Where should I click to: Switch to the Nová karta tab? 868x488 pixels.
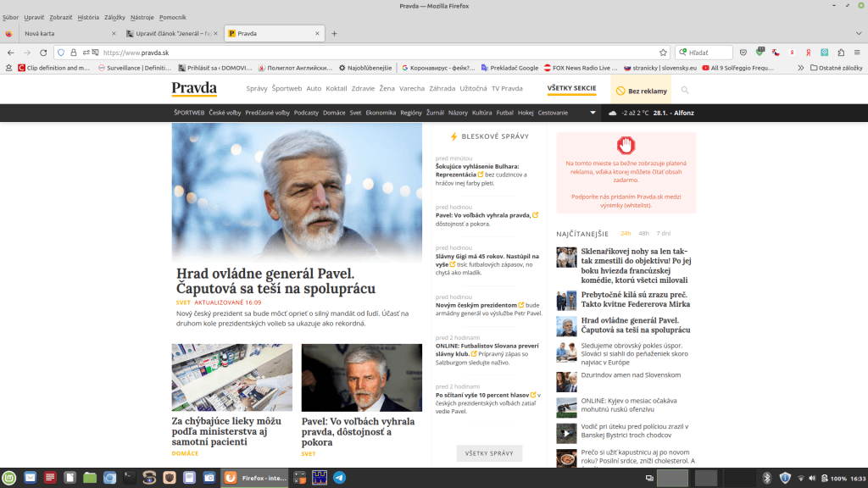click(x=59, y=34)
